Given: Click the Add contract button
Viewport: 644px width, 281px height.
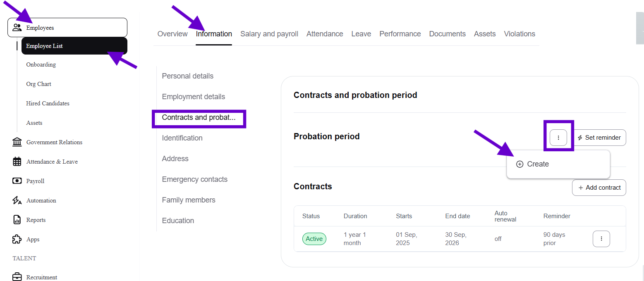Looking at the screenshot, I should coord(599,188).
